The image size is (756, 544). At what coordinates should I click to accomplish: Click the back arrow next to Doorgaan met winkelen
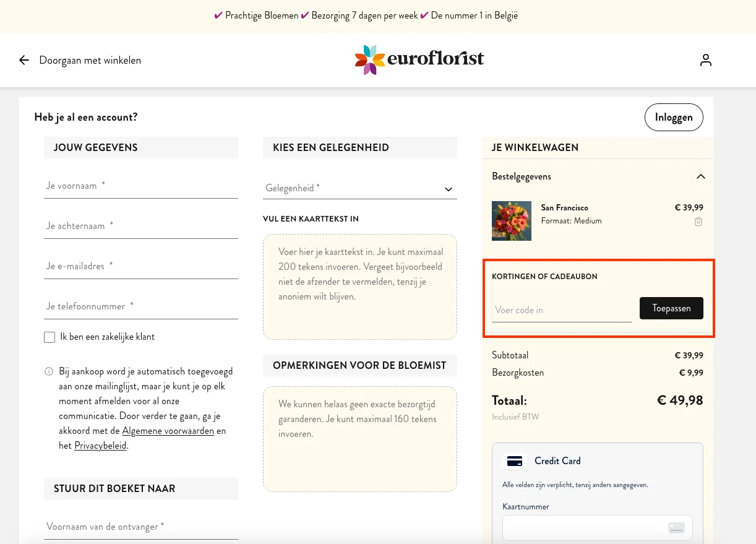click(24, 59)
